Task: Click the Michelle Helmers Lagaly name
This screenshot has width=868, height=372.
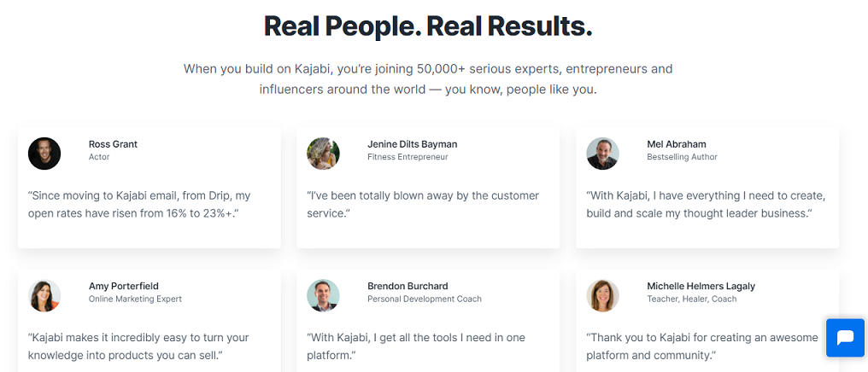Action: click(x=701, y=287)
